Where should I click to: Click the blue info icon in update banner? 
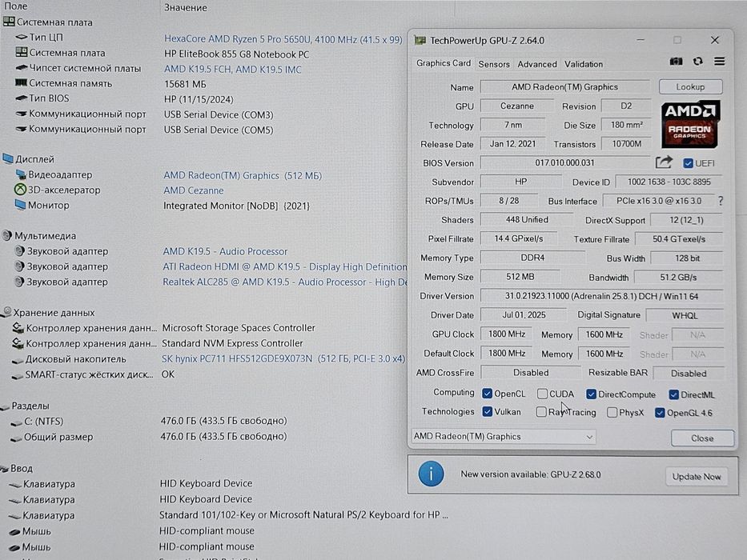(431, 474)
